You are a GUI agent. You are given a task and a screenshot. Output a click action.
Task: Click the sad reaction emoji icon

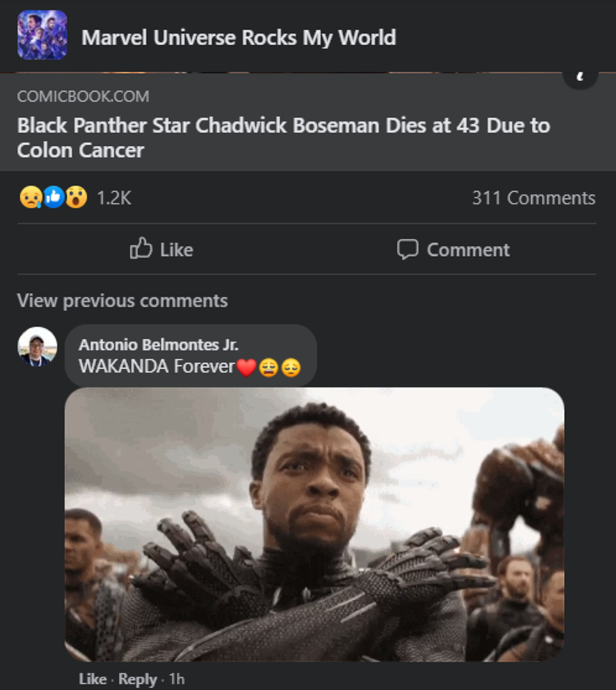(30, 198)
